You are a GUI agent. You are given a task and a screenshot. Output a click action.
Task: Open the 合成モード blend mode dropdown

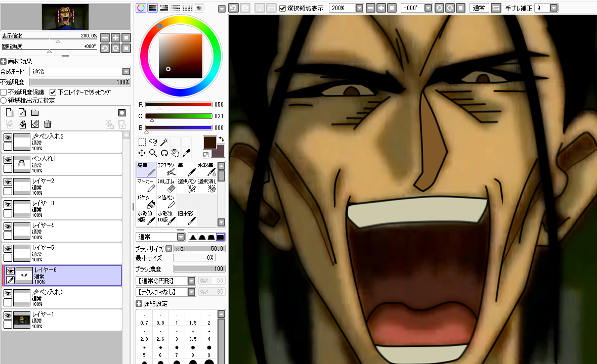[126, 71]
